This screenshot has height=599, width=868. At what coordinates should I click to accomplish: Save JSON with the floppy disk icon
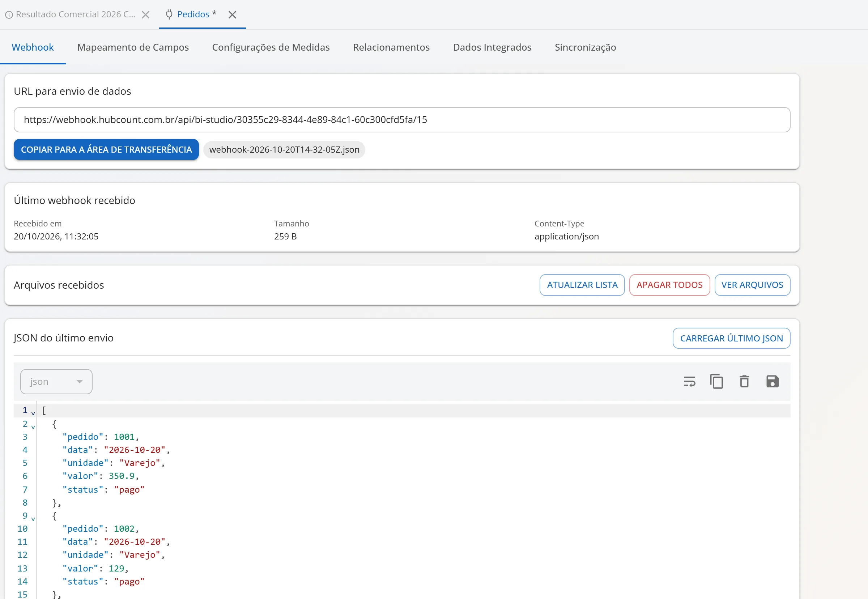pos(772,382)
